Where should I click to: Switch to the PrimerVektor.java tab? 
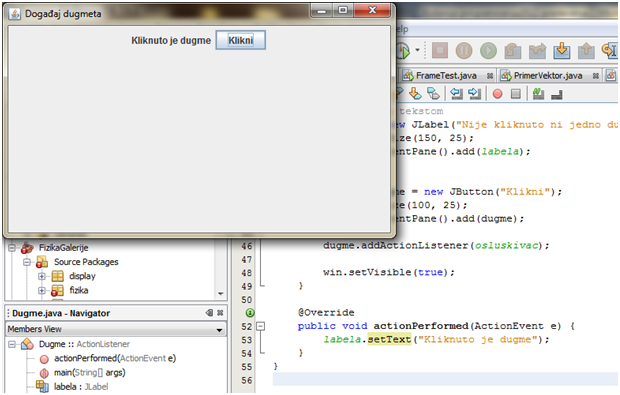(548, 76)
